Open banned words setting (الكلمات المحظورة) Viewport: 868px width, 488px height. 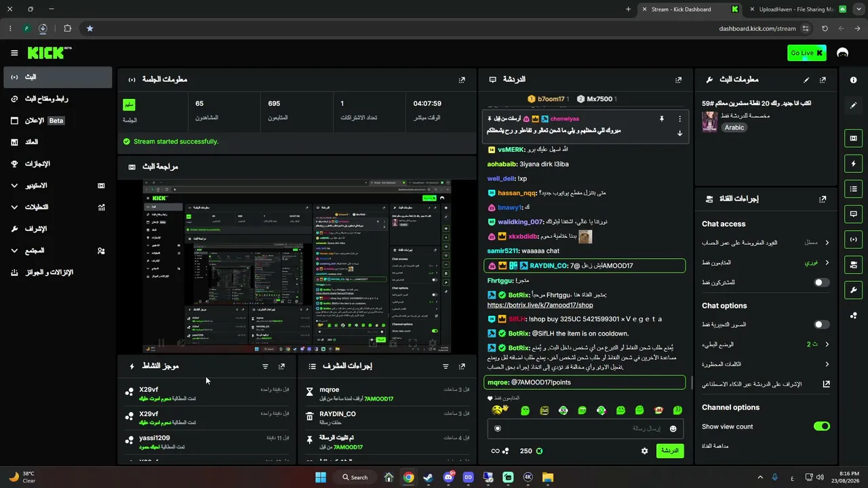(x=766, y=364)
